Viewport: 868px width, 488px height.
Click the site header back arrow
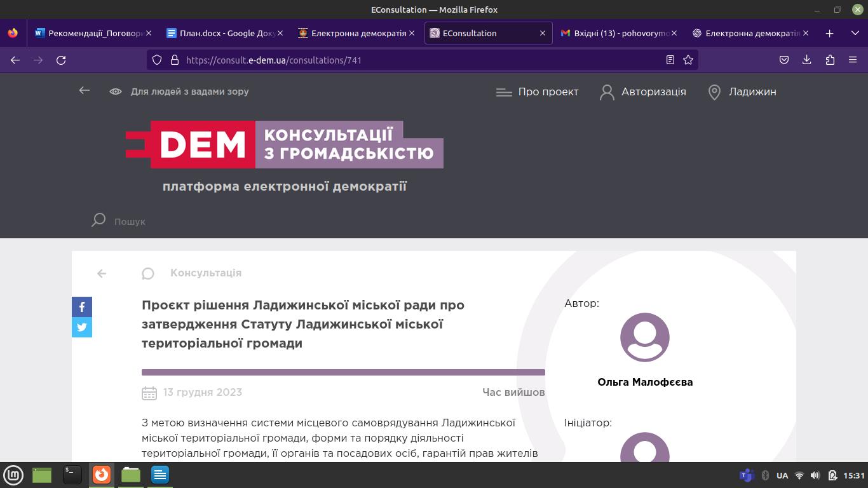click(x=85, y=90)
